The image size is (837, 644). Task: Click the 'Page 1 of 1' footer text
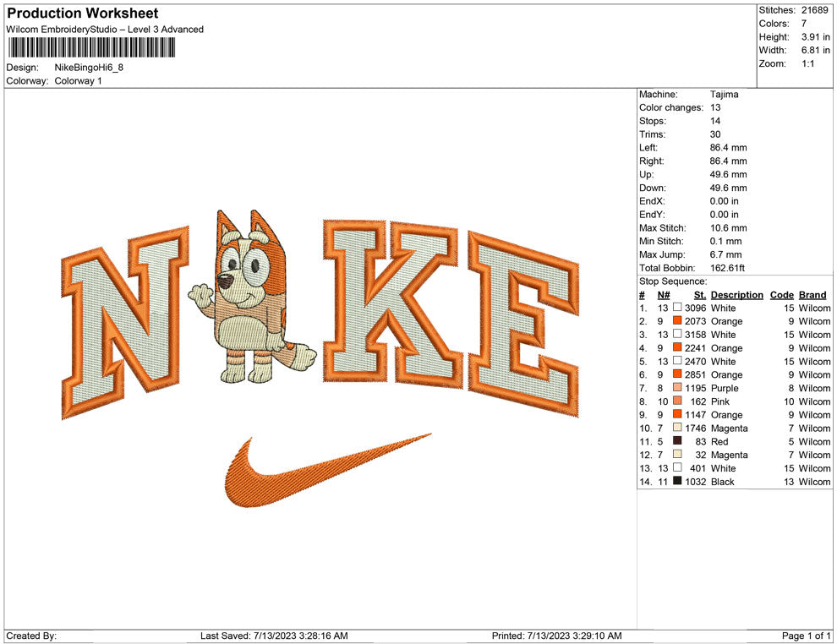pyautogui.click(x=806, y=636)
